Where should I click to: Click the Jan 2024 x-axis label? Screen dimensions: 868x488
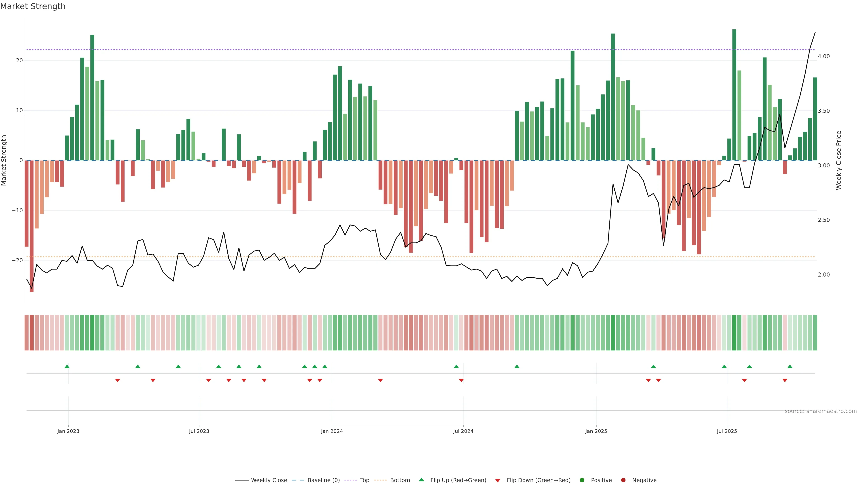coord(332,431)
